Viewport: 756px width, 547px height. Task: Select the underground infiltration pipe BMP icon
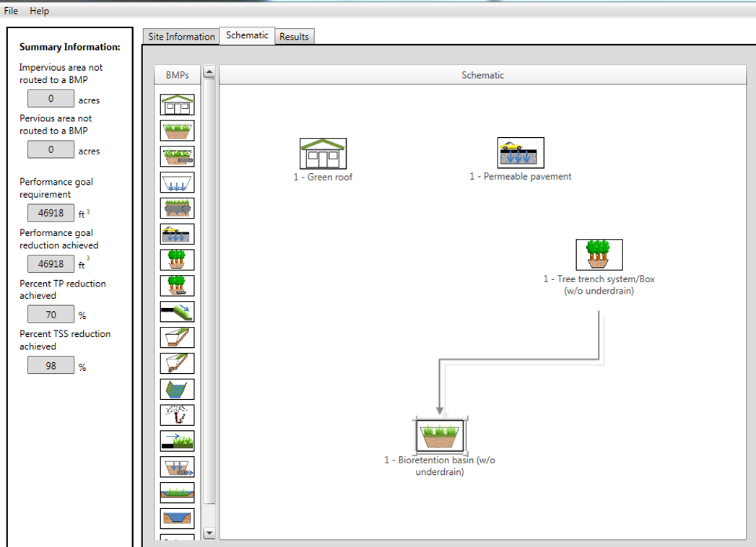tap(177, 468)
